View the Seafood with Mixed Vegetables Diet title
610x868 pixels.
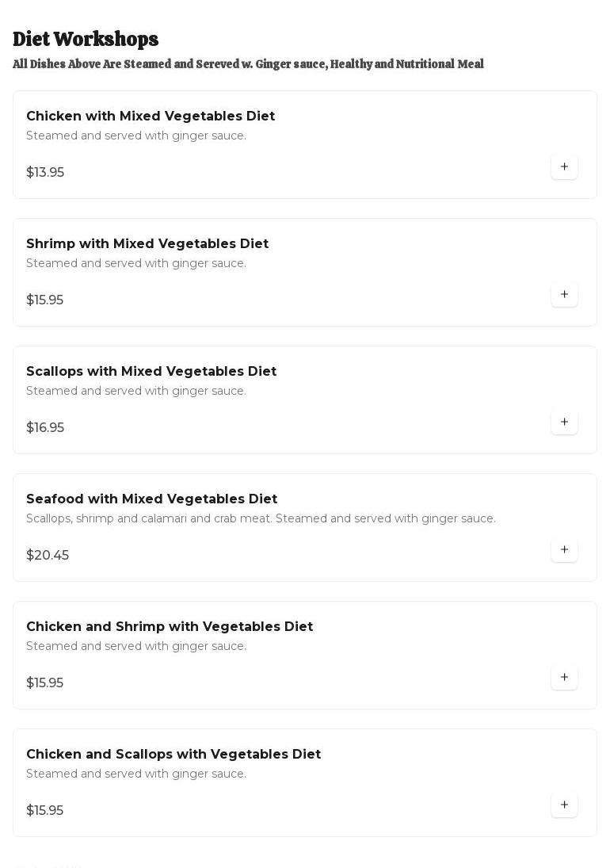151,499
